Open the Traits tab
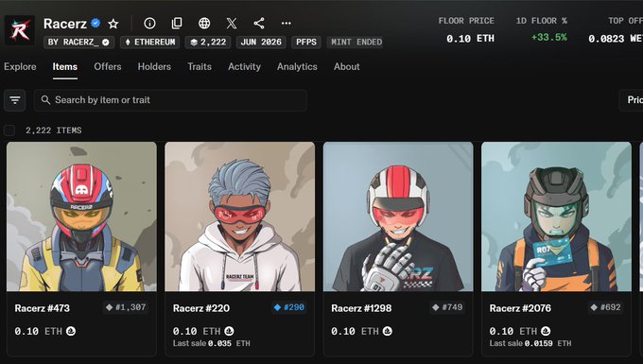This screenshot has height=364, width=643. pyautogui.click(x=200, y=66)
